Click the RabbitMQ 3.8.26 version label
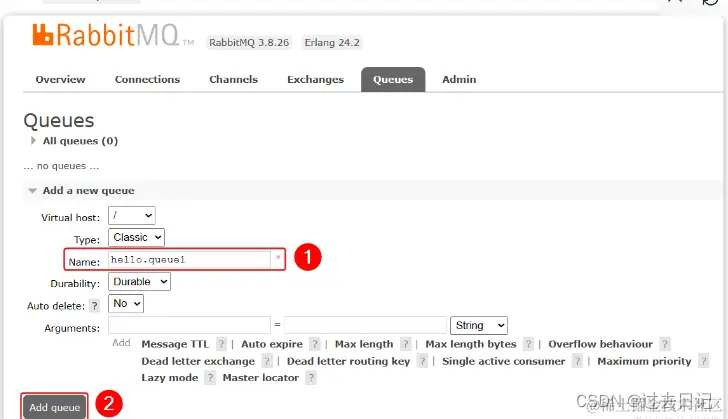The width and height of the screenshot is (728, 419). pos(249,43)
